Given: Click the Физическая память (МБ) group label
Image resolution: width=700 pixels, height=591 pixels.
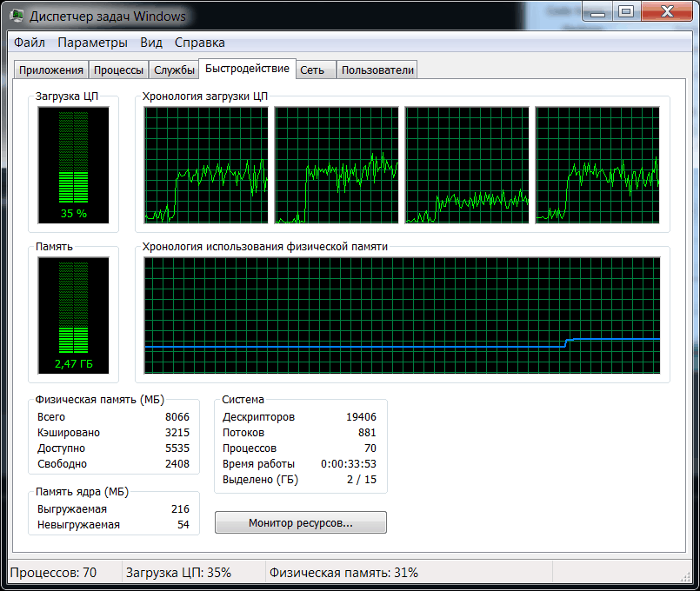Looking at the screenshot, I should point(99,399).
